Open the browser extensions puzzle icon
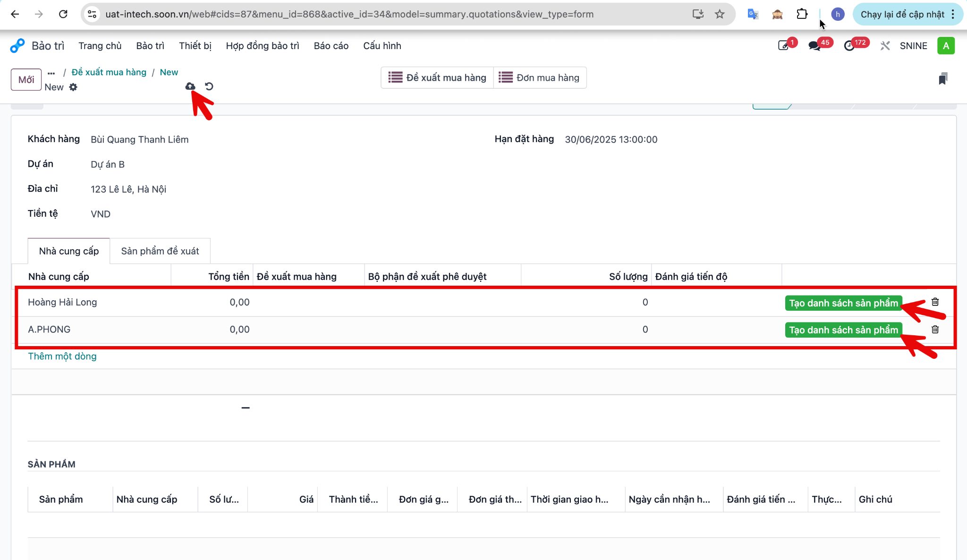967x560 pixels. click(802, 14)
